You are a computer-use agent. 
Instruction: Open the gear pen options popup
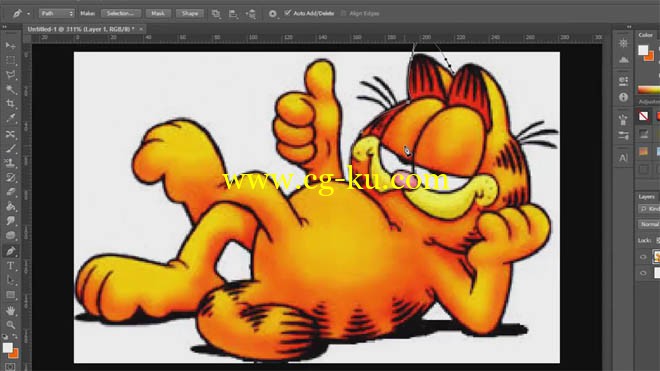click(273, 14)
